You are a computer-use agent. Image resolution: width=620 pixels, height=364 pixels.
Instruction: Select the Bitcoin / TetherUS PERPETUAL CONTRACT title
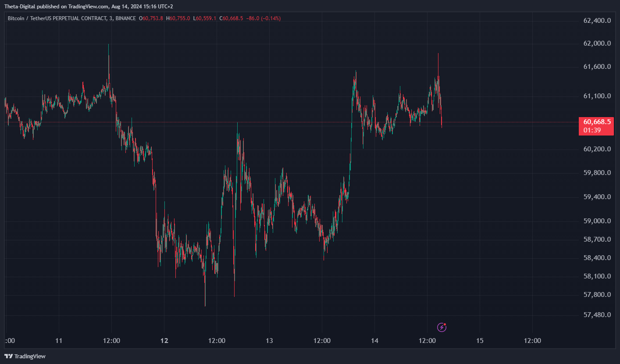57,18
